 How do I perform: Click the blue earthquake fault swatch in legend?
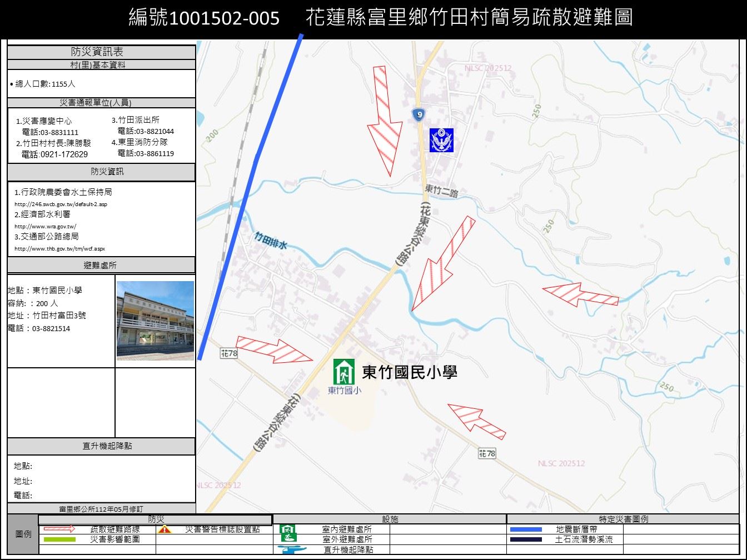click(x=525, y=529)
